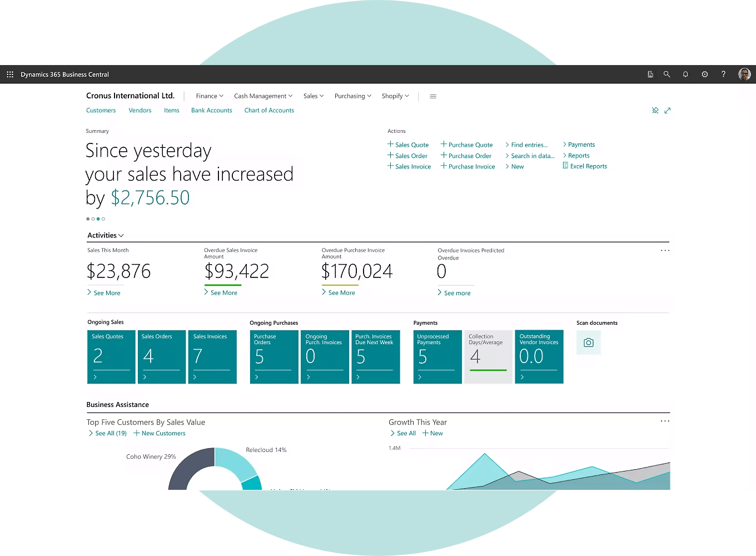Open Business Assistance more options ellipsis
Viewport: 756px width, 556px height.
pos(665,421)
